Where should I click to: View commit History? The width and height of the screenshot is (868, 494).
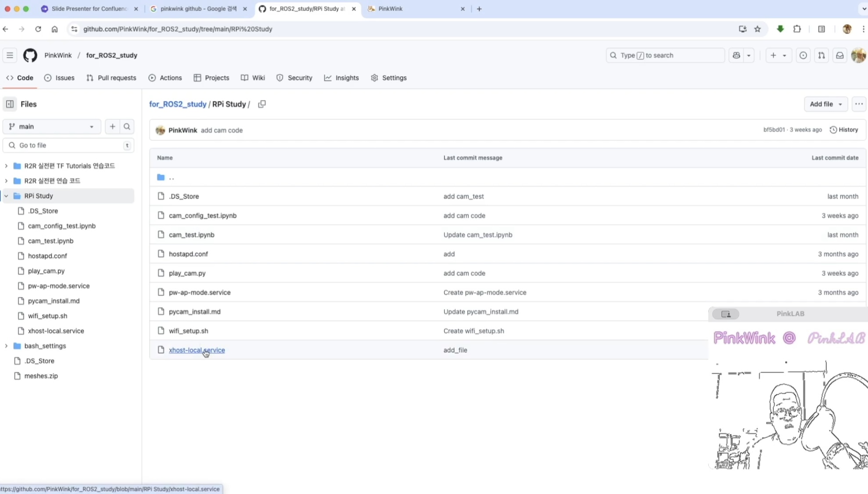point(844,130)
